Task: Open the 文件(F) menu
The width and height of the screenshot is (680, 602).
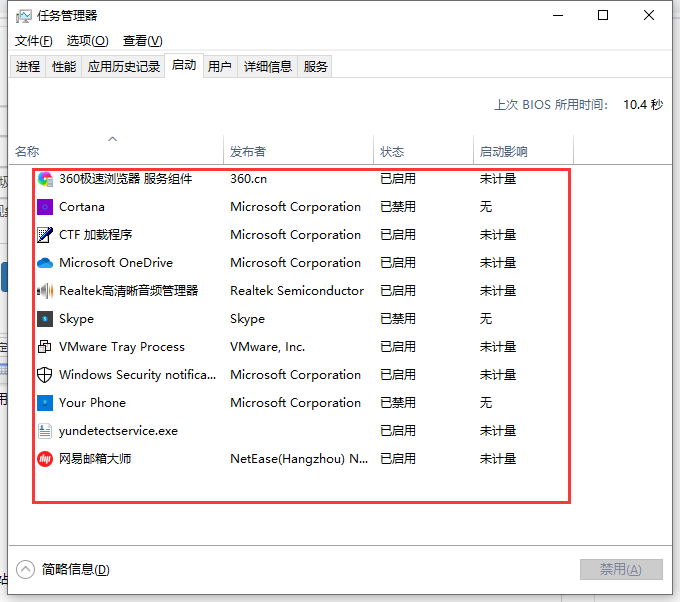Action: pyautogui.click(x=33, y=41)
